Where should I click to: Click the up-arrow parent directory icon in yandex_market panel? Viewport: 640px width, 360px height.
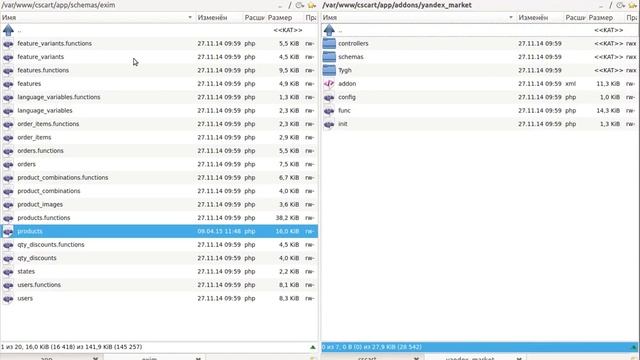[329, 30]
